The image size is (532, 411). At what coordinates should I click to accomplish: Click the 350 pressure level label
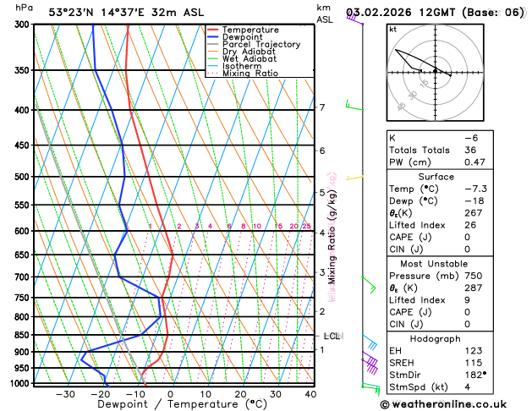tap(24, 70)
